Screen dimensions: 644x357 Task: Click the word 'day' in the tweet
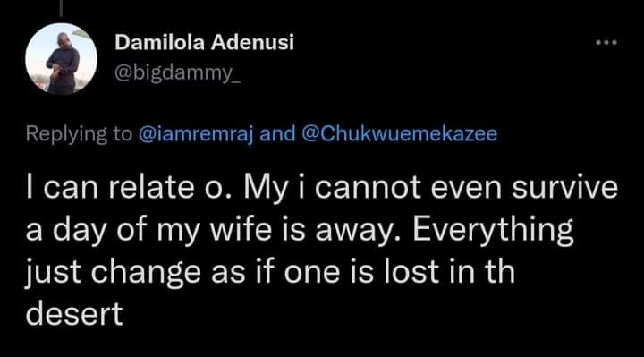pos(80,232)
